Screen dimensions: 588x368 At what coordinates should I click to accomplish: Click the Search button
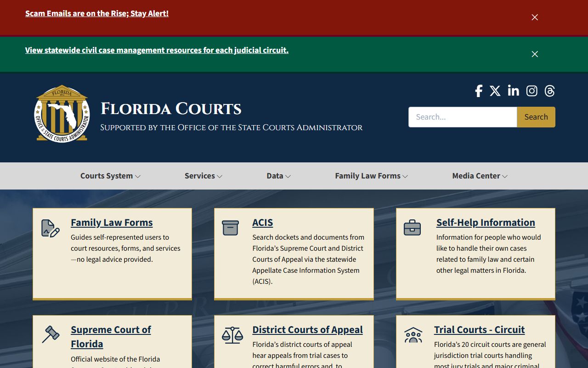pos(536,117)
